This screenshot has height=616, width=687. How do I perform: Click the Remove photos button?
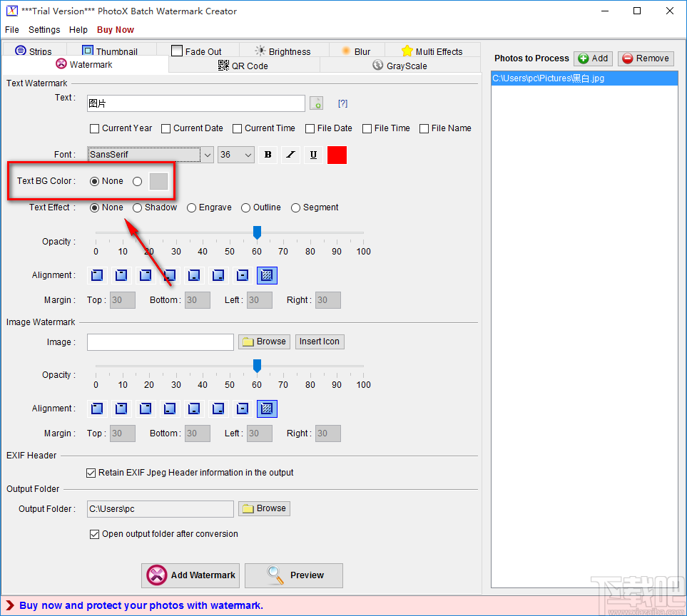[646, 58]
